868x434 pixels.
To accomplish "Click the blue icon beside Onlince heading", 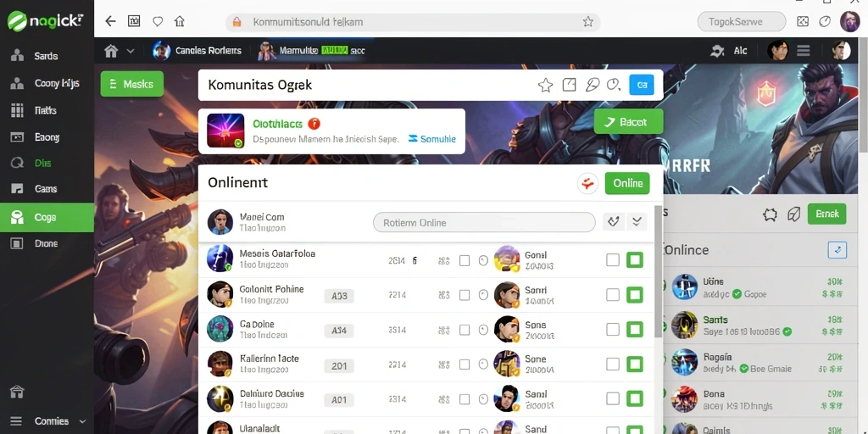I will 837,250.
